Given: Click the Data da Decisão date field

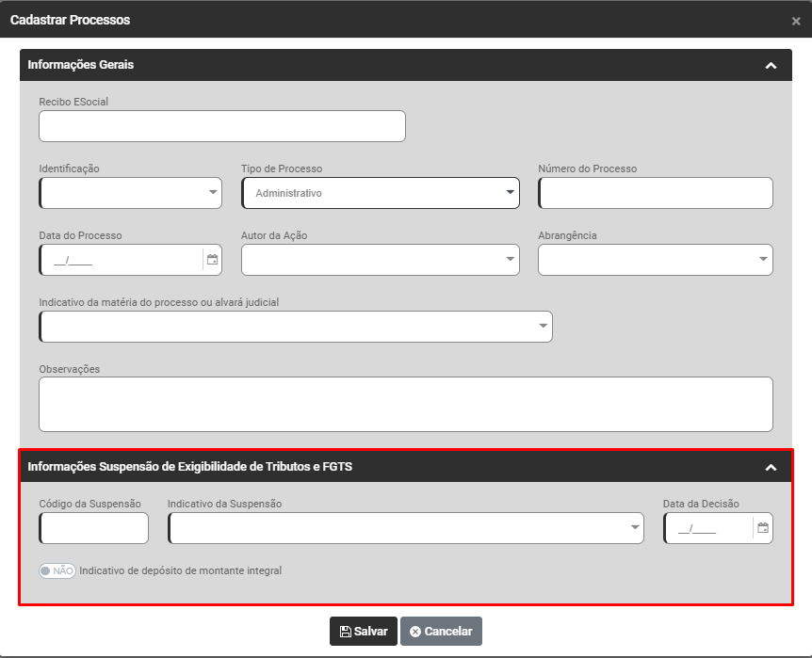Looking at the screenshot, I should pyautogui.click(x=708, y=528).
